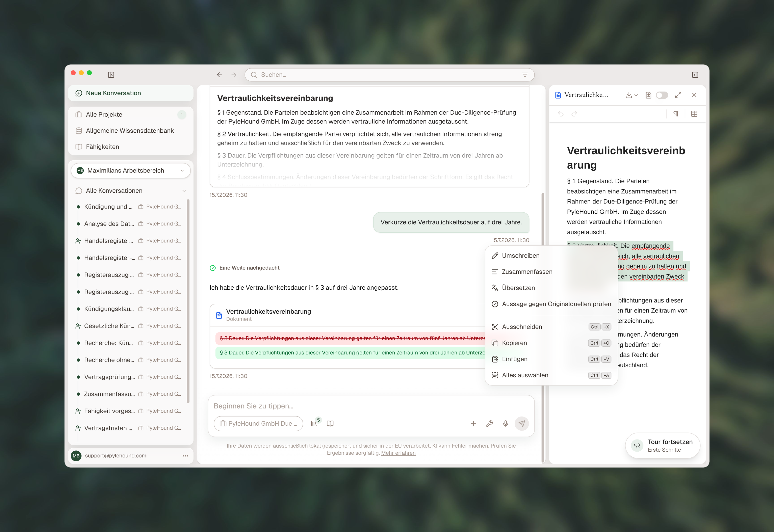This screenshot has height=532, width=774.
Task: Redo edit in document editor
Action: [574, 114]
